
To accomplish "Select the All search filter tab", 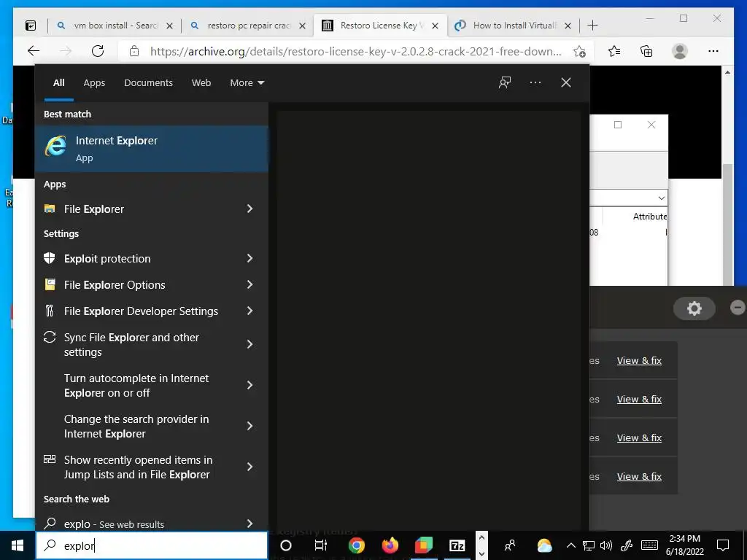I will (x=58, y=83).
